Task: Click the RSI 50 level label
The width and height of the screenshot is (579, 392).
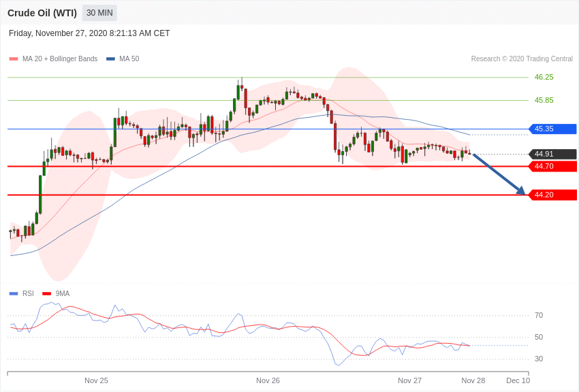Action: point(539,337)
